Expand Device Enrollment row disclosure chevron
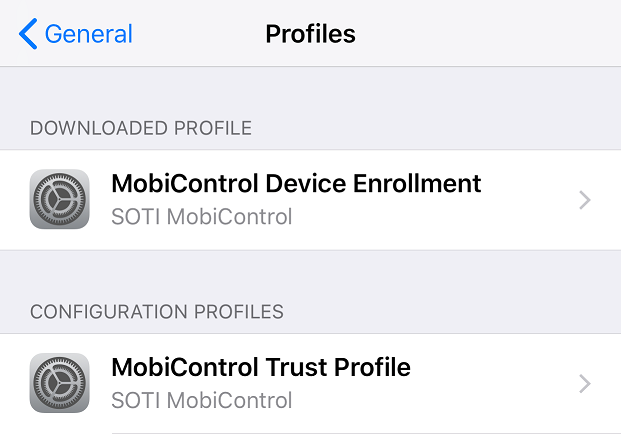The height and width of the screenshot is (435, 621). [585, 200]
